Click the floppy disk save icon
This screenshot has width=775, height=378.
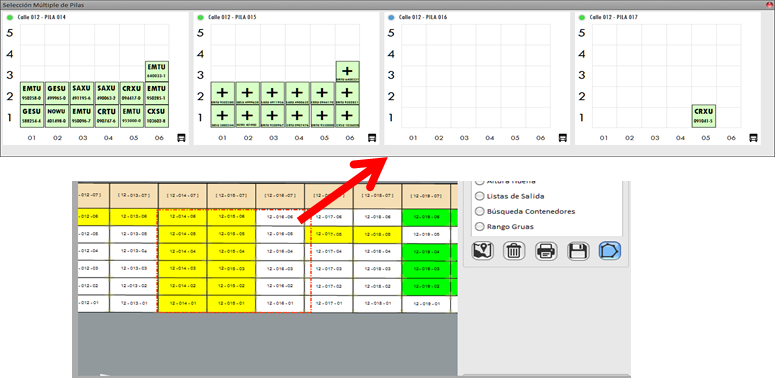pos(578,251)
